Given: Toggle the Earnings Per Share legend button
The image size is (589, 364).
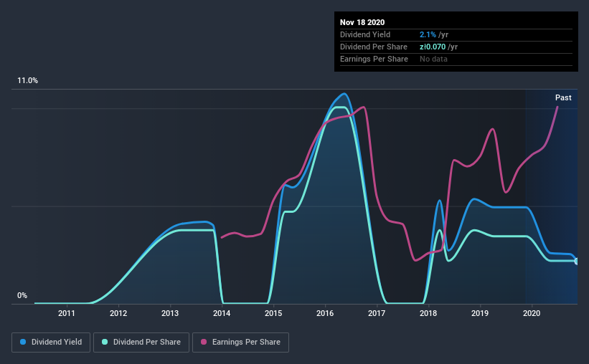Looking at the screenshot, I should [x=240, y=343].
